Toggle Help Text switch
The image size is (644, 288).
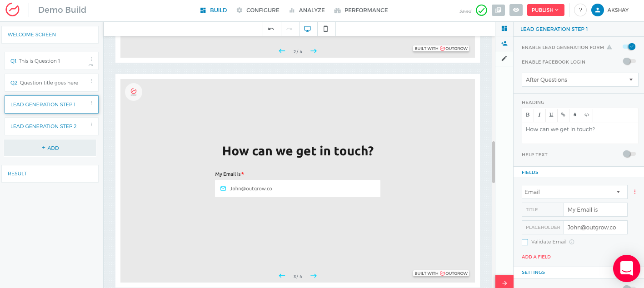click(629, 154)
